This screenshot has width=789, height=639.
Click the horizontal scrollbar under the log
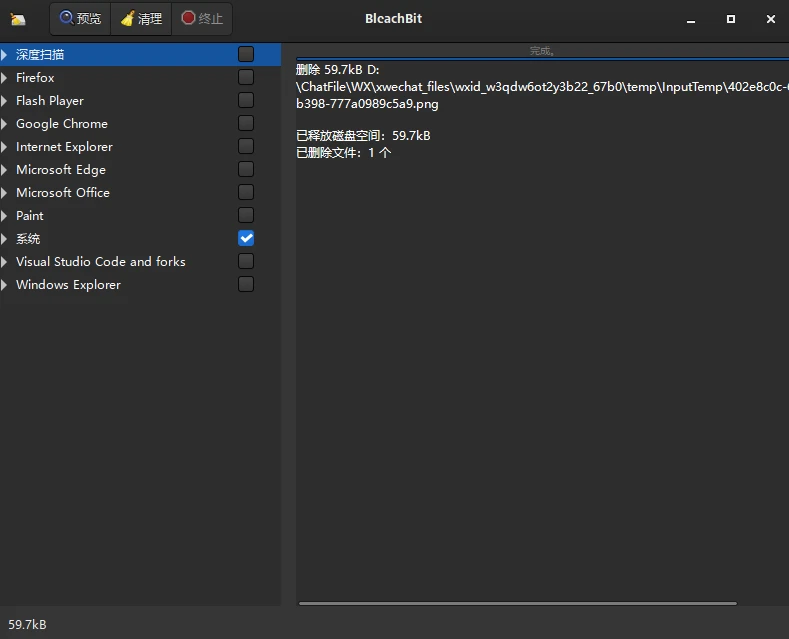pos(518,603)
